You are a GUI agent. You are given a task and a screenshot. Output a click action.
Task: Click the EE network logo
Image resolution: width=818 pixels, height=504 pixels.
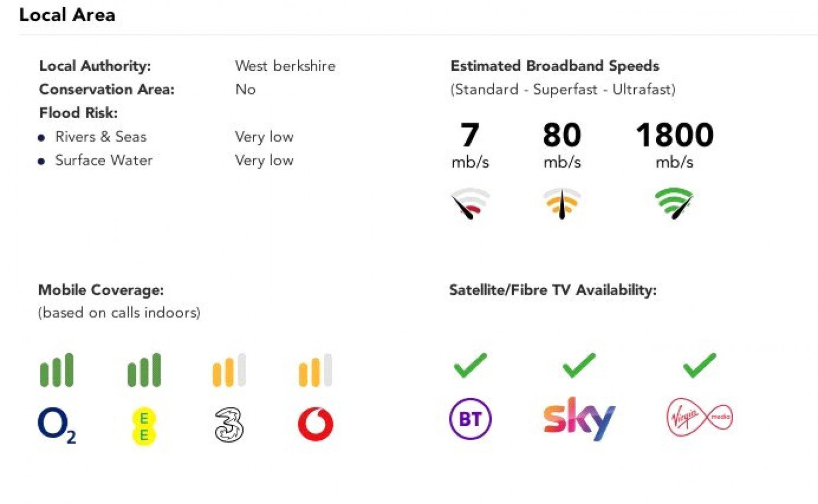click(x=144, y=427)
